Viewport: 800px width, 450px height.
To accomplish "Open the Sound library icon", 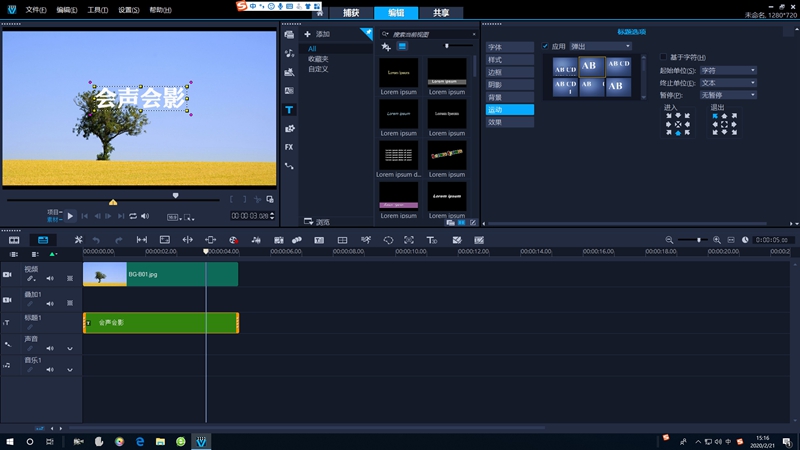I will (x=289, y=53).
